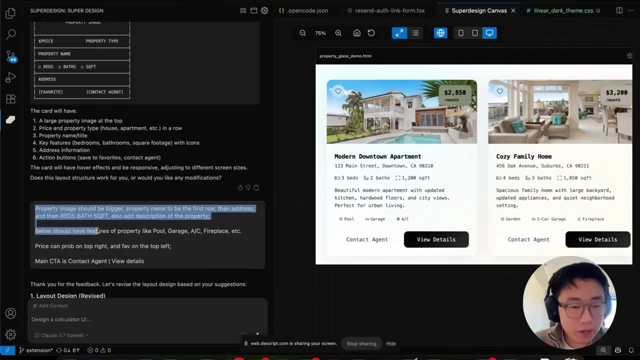Click the $2,850 /month price badge

[x=455, y=96]
